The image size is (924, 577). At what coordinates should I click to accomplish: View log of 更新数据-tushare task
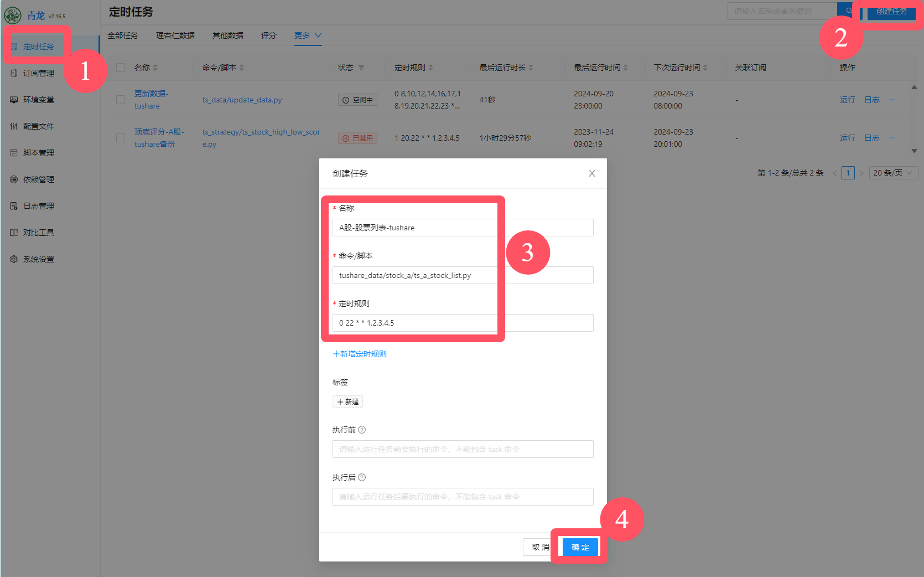[x=873, y=100]
